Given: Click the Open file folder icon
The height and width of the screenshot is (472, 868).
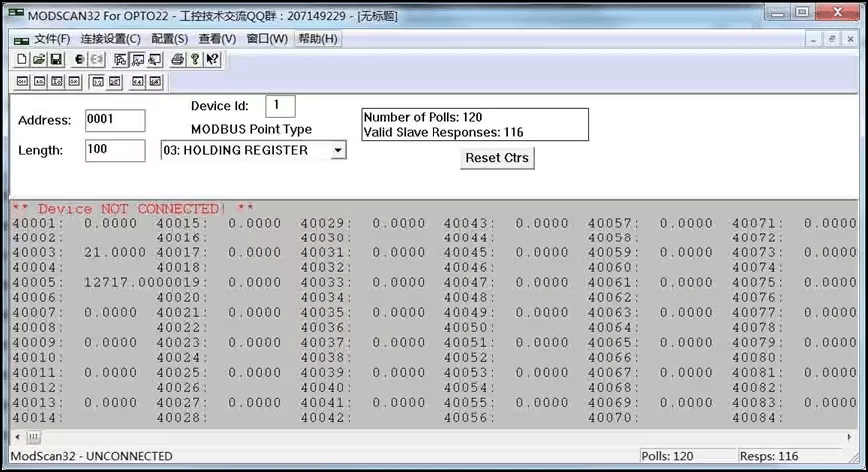Looking at the screenshot, I should click(x=39, y=60).
